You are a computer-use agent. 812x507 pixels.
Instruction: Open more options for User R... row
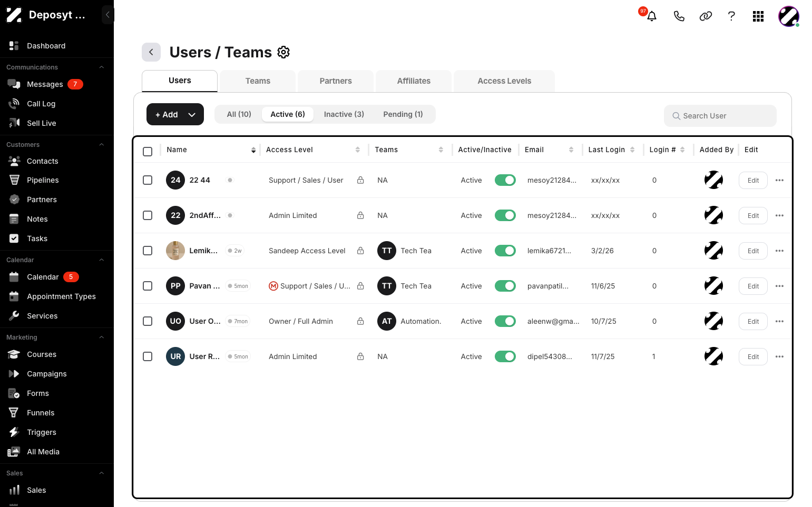[779, 356]
